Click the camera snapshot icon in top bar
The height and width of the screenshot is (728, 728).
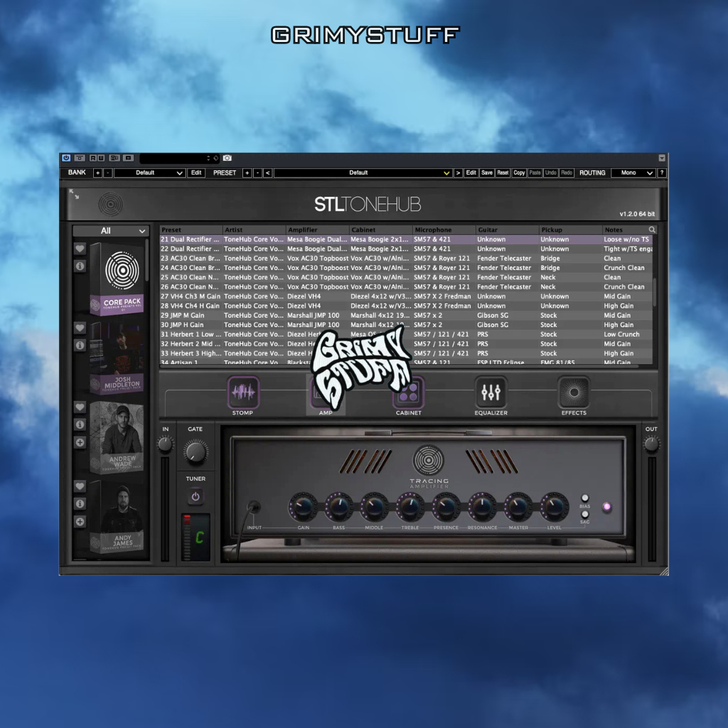(x=227, y=158)
